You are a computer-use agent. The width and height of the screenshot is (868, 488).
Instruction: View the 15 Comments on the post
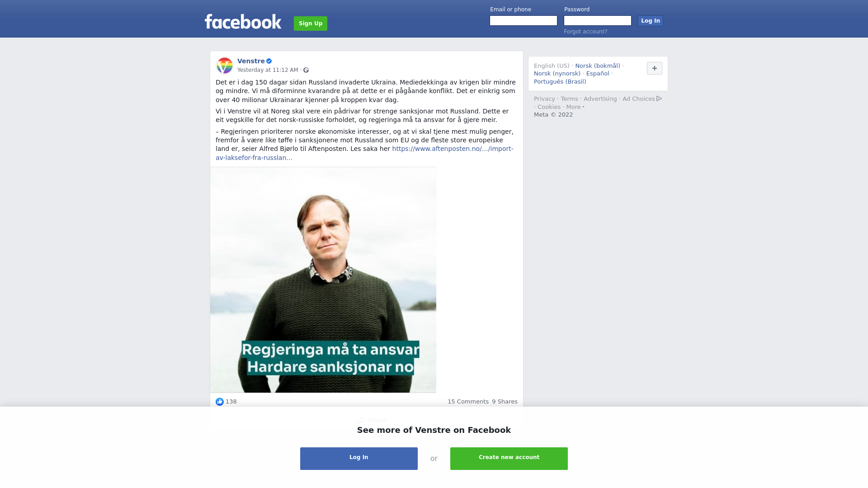coord(468,402)
